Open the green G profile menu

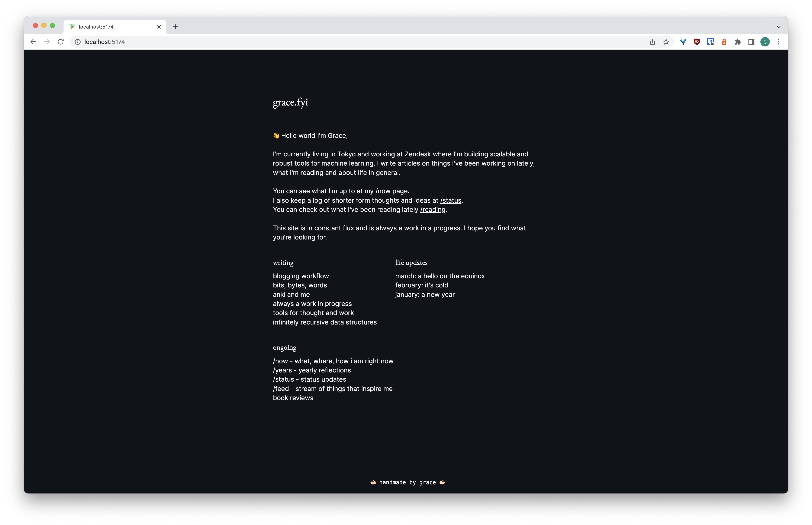click(x=765, y=42)
